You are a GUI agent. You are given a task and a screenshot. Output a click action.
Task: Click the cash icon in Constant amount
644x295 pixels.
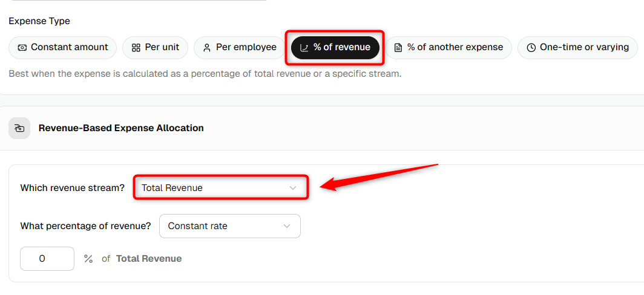(x=22, y=48)
